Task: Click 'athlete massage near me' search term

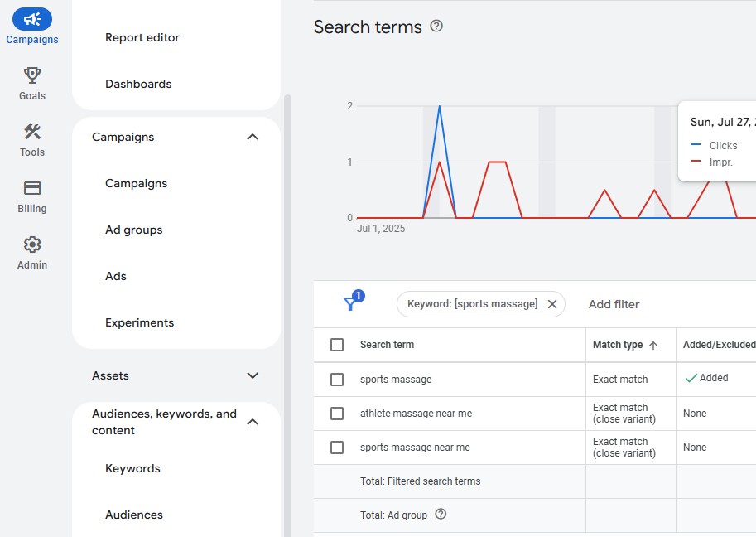Action: click(x=416, y=414)
